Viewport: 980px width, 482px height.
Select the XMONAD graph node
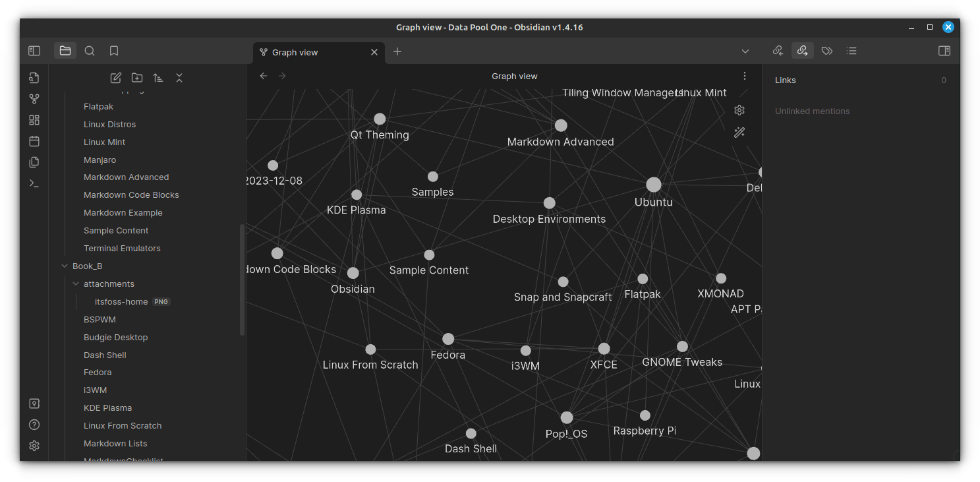[x=721, y=278]
